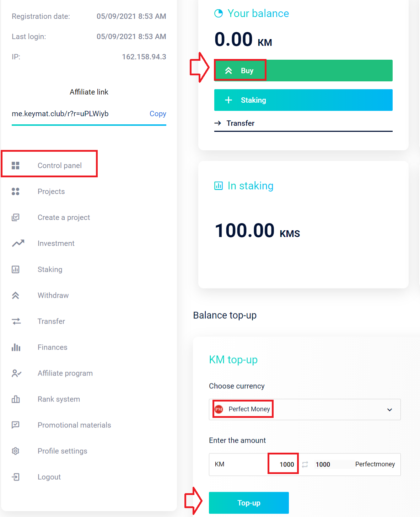The image size is (420, 517).
Task: Expand currency list with chevron arrow
Action: (390, 410)
